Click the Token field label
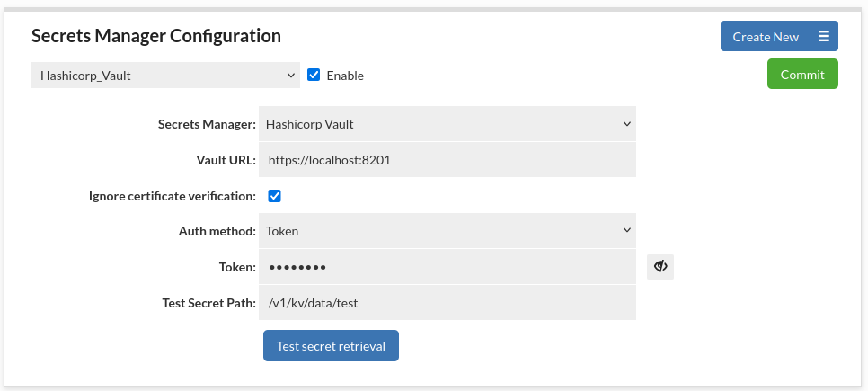This screenshot has width=868, height=391. click(237, 267)
